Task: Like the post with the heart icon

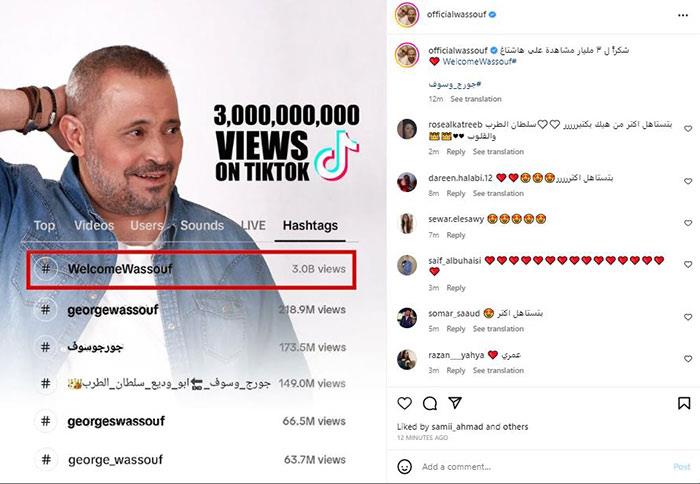Action: 404,403
